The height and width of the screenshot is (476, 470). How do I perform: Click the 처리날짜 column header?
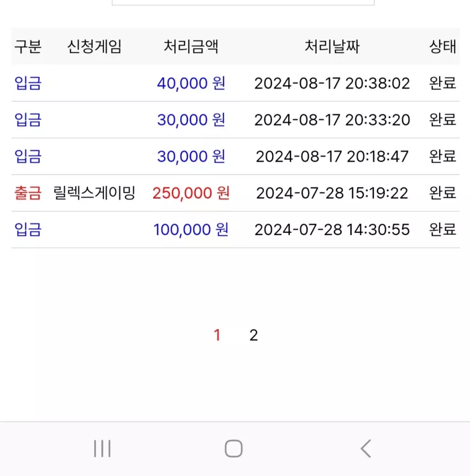(332, 46)
